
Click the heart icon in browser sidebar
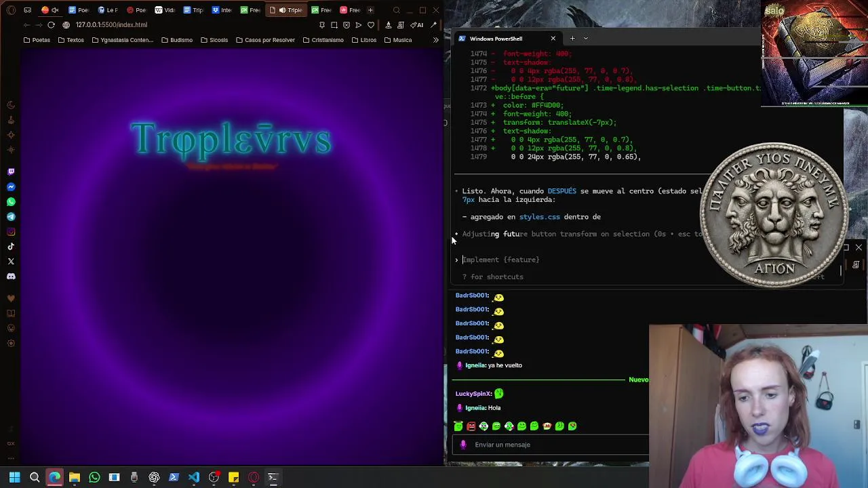point(11,298)
